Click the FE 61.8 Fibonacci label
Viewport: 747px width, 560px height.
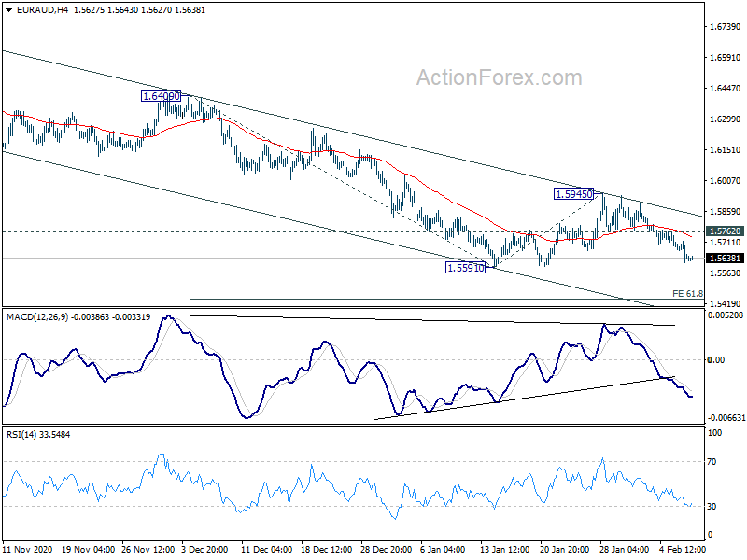687,294
